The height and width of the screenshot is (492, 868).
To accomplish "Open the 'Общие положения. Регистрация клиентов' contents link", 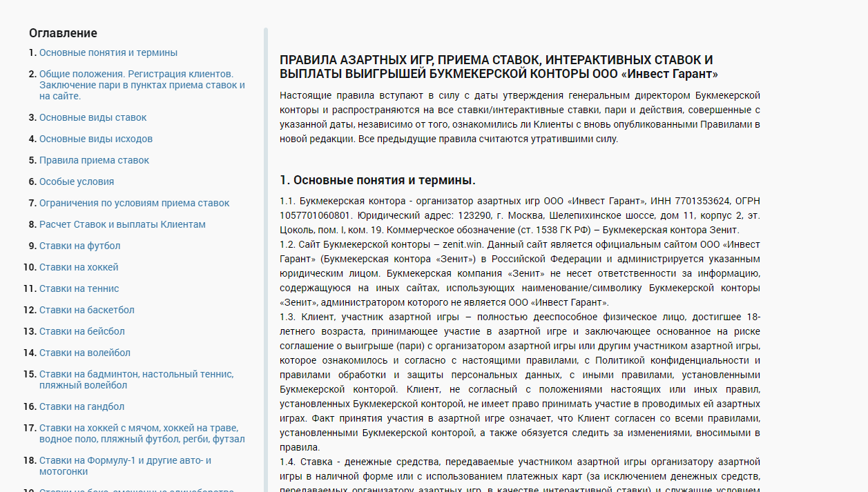I will (x=142, y=85).
